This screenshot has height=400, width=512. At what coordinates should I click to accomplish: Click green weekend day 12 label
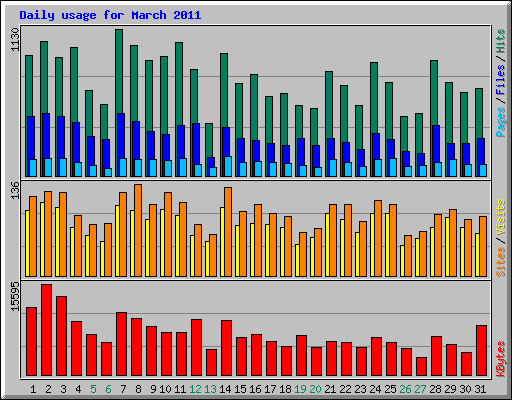pos(195,389)
